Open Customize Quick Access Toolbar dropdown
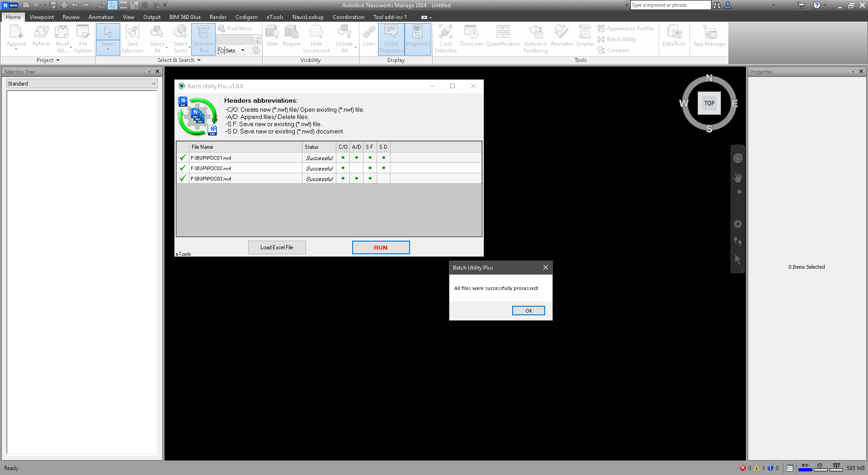 pyautogui.click(x=165, y=5)
